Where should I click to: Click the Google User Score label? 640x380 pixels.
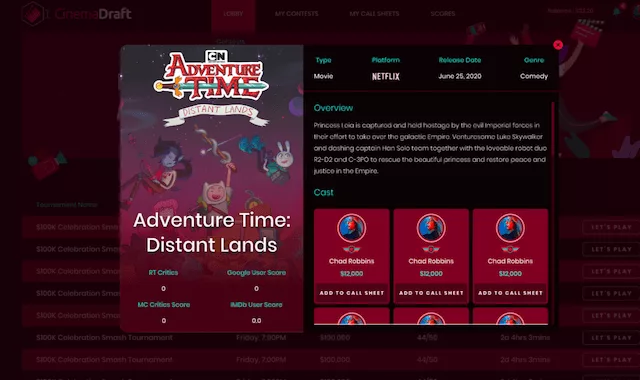[256, 272]
